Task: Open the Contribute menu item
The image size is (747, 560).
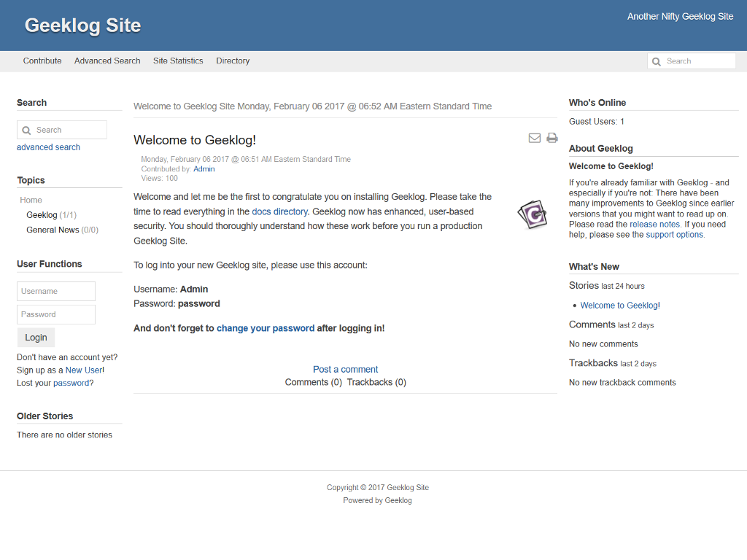Action: 42,61
